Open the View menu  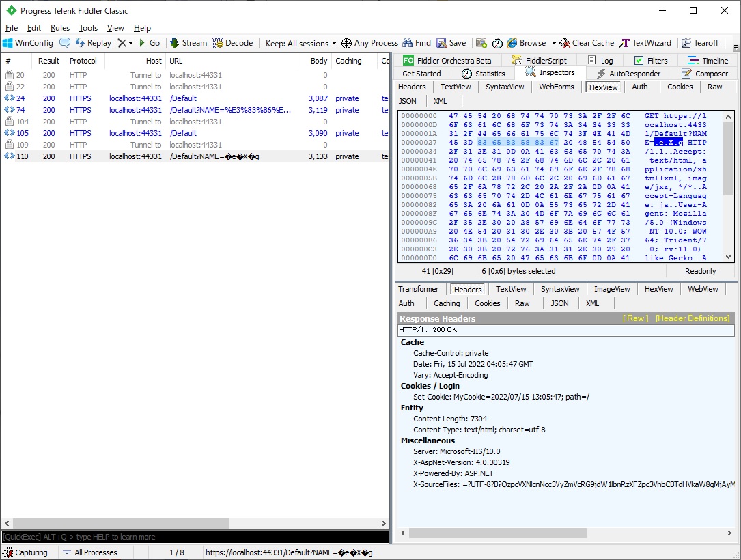coord(115,28)
